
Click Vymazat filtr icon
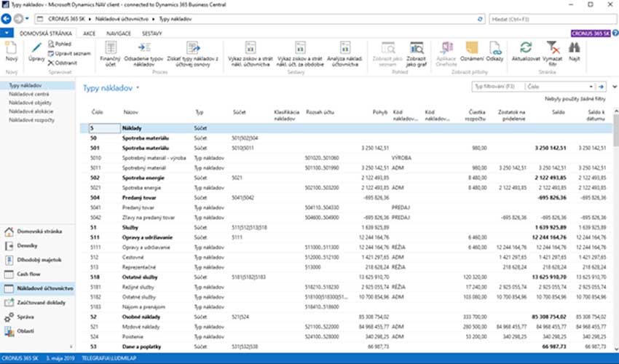pos(553,48)
